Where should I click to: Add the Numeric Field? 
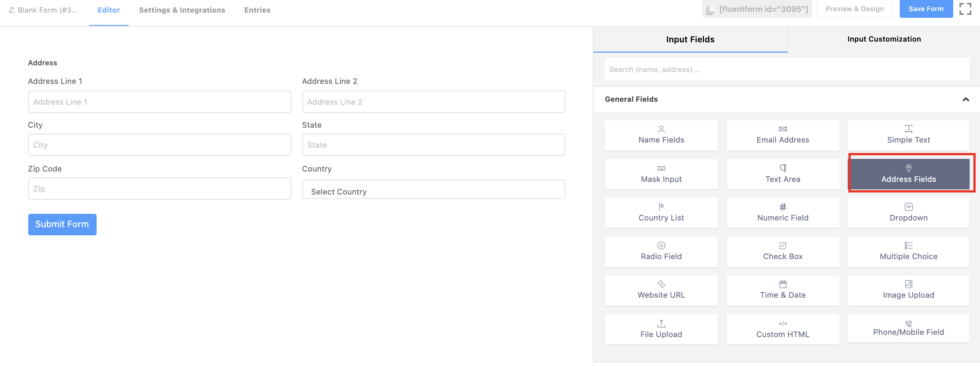(x=783, y=213)
